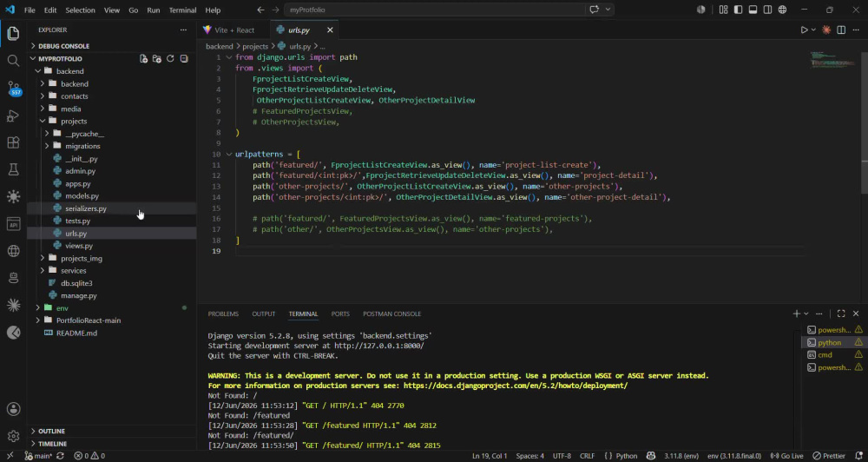Open the API client icon in activity bar
The image size is (868, 462).
(13, 224)
